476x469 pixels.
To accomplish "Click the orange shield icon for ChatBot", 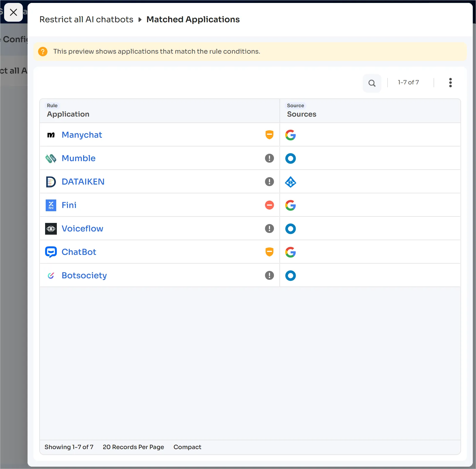I will [269, 252].
